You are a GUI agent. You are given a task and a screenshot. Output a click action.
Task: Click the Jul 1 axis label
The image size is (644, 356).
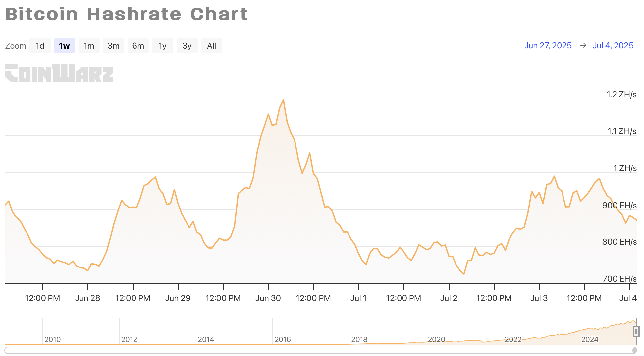point(358,298)
